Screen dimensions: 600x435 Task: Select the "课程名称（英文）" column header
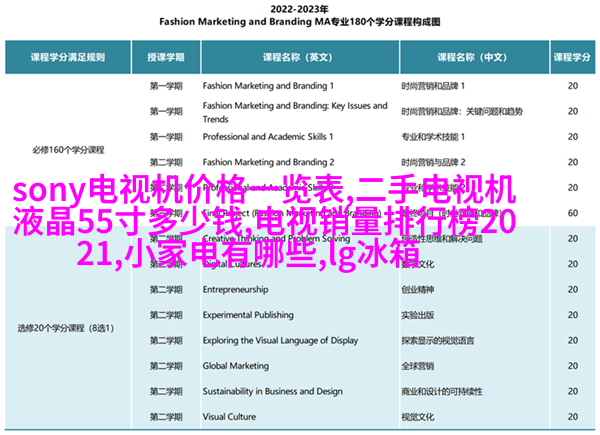300,57
